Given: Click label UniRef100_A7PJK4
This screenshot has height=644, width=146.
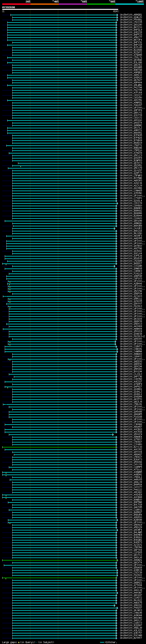Looking at the screenshot, I should [131, 93].
